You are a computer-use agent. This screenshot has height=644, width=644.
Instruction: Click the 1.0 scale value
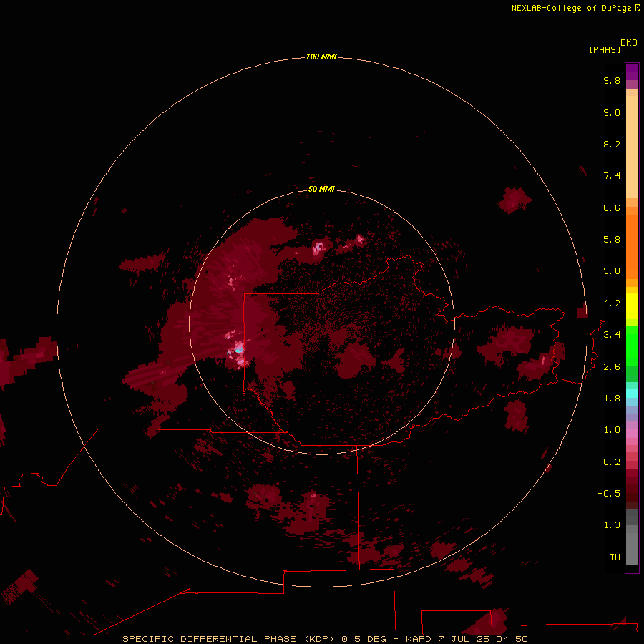[x=612, y=430]
